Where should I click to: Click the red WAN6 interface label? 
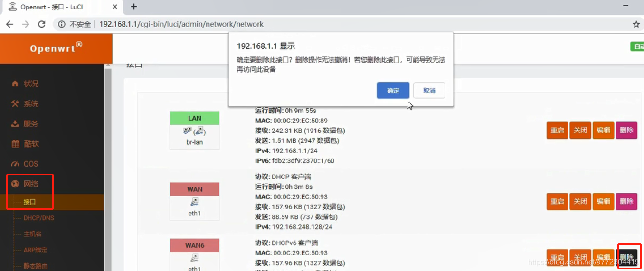(195, 245)
